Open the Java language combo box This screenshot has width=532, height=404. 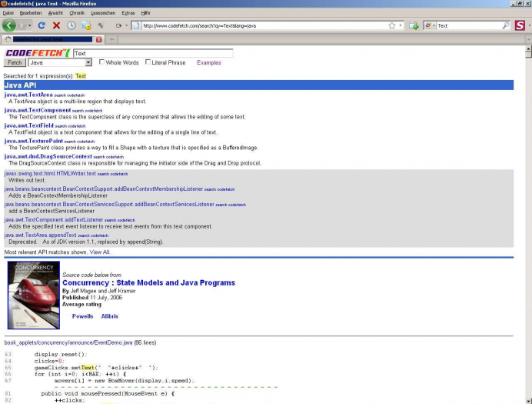[60, 62]
